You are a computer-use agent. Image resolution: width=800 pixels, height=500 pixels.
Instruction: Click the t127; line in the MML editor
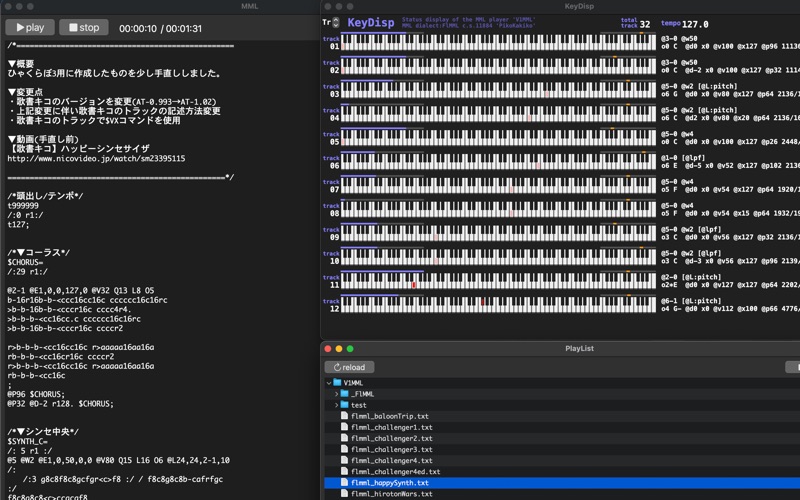pyautogui.click(x=18, y=224)
